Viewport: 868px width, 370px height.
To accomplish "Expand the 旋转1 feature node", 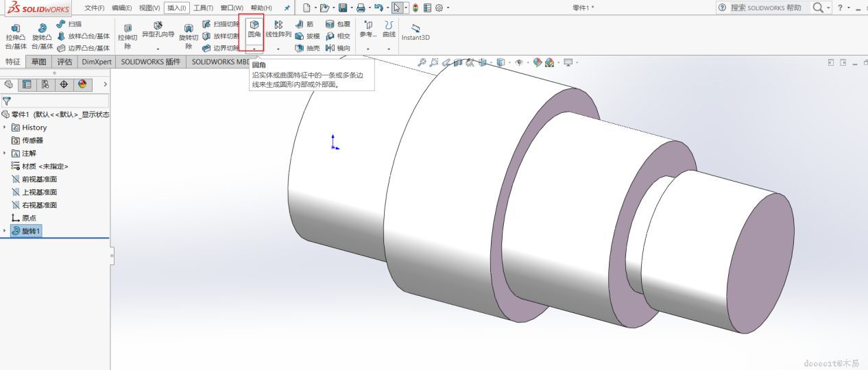I will pyautogui.click(x=5, y=231).
